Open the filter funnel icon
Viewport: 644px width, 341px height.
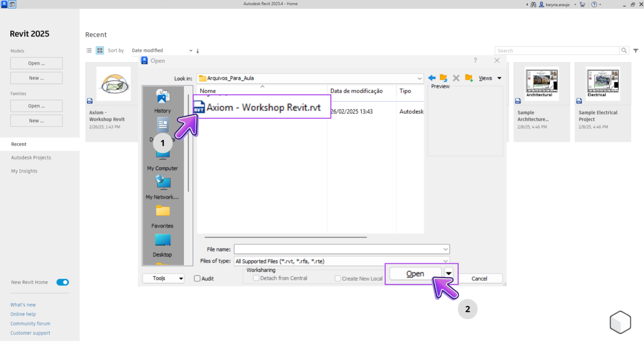click(x=636, y=51)
